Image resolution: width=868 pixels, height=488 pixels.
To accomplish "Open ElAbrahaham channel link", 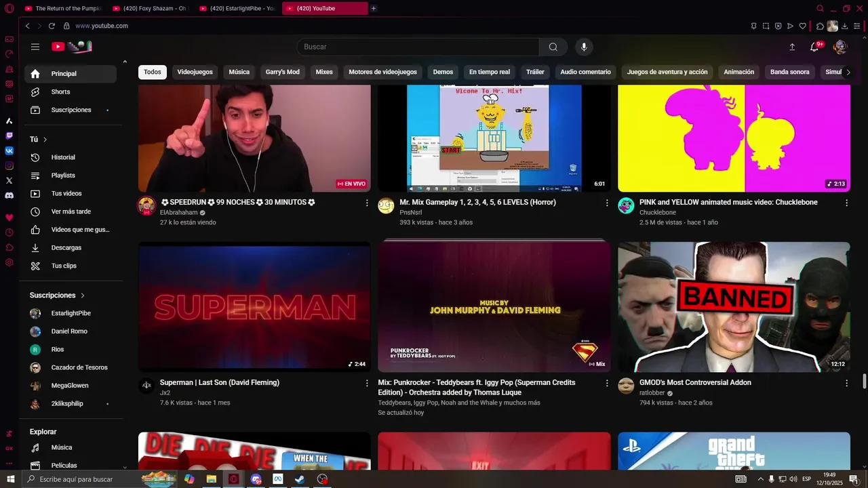I will (x=178, y=213).
